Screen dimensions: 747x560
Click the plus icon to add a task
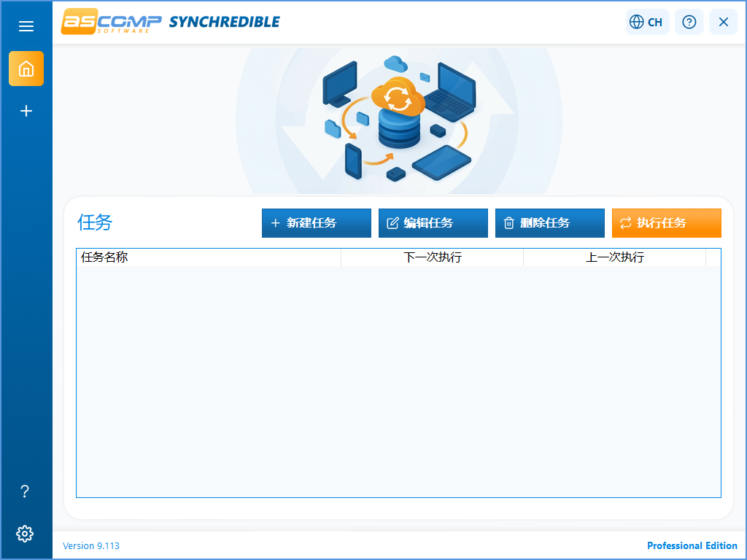coord(26,111)
